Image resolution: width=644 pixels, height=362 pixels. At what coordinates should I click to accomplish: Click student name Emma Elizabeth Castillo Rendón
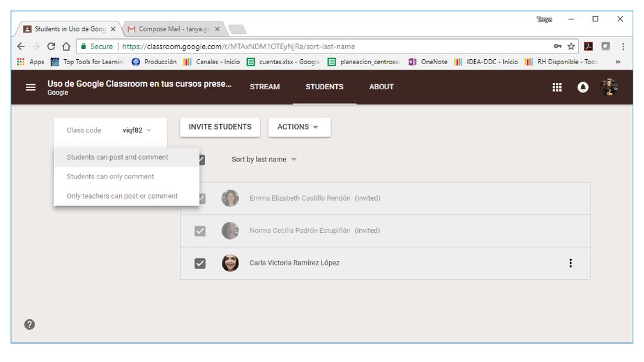tap(300, 198)
